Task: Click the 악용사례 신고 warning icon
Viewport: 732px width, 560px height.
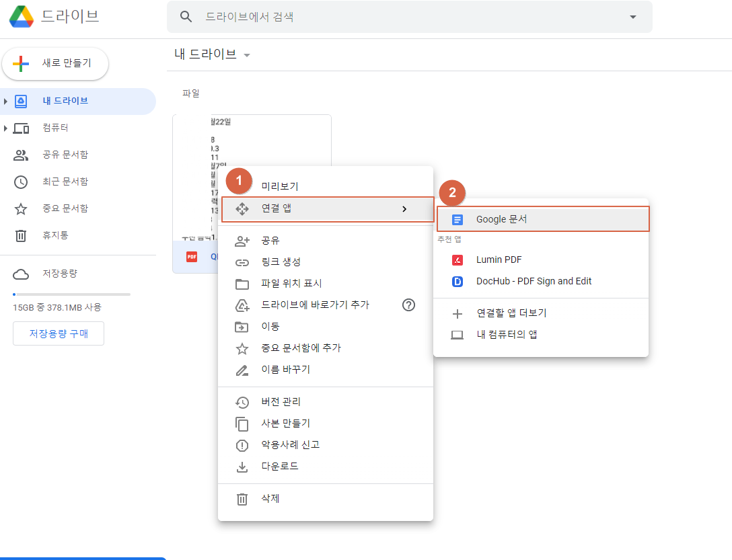Action: tap(242, 445)
